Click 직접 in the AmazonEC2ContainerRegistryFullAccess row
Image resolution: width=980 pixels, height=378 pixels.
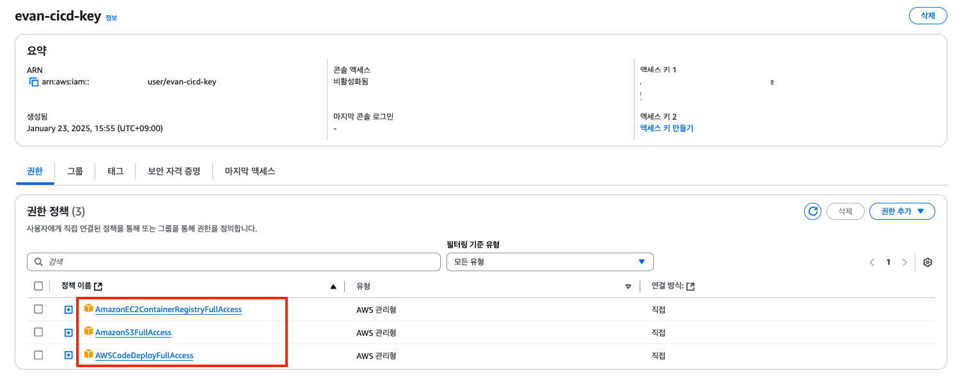[658, 310]
